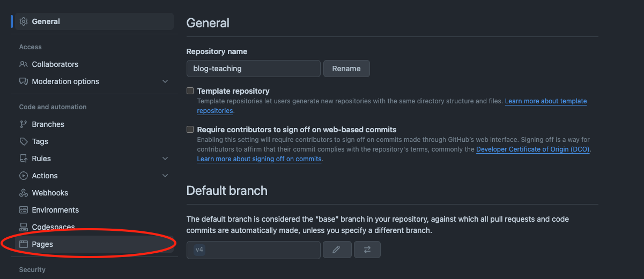The height and width of the screenshot is (279, 644).
Task: Open Learn more about signing off link
Action: point(259,159)
